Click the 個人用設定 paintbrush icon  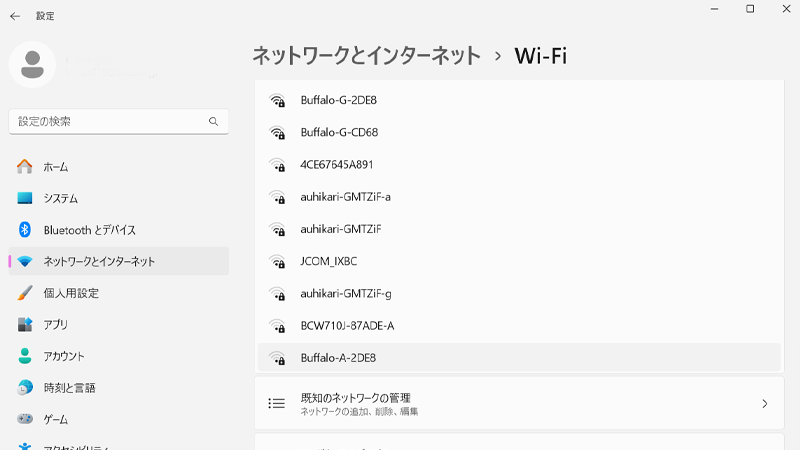click(24, 293)
